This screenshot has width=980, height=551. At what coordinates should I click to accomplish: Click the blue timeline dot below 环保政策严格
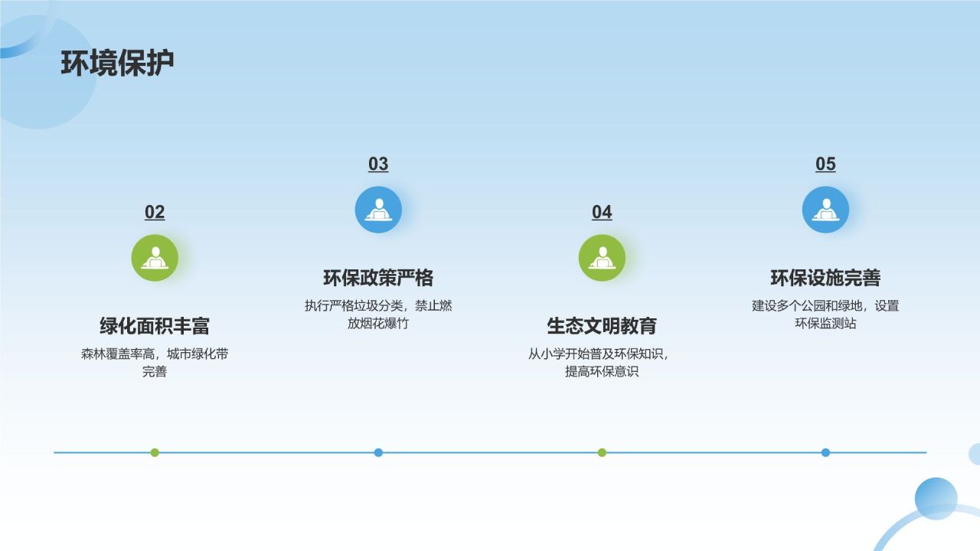(378, 452)
